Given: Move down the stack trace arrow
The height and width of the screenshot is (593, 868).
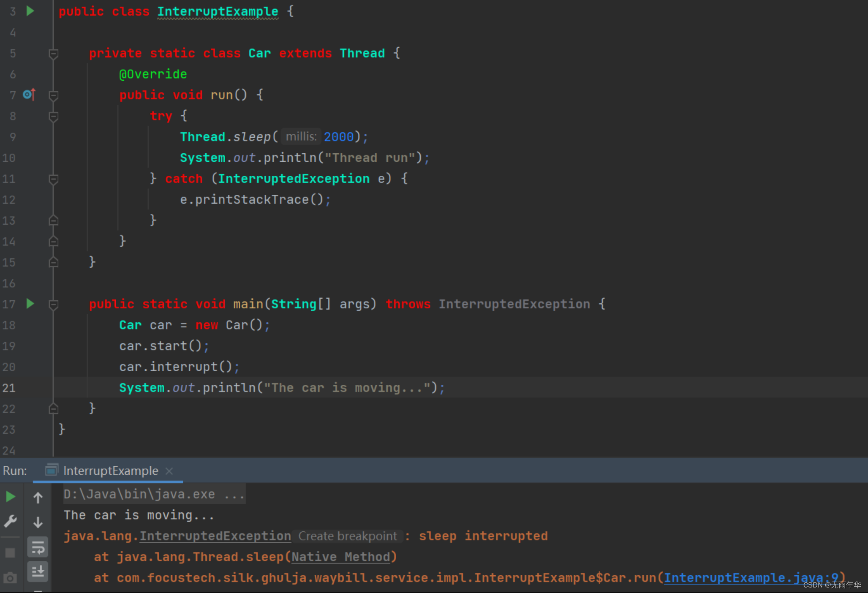Looking at the screenshot, I should (x=38, y=522).
